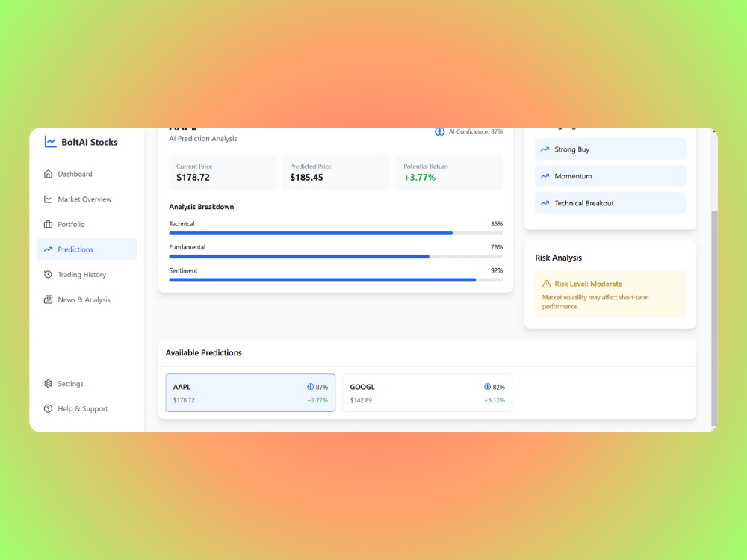Click the Trading History clock icon
Viewport: 747px width, 560px height.
pos(48,274)
